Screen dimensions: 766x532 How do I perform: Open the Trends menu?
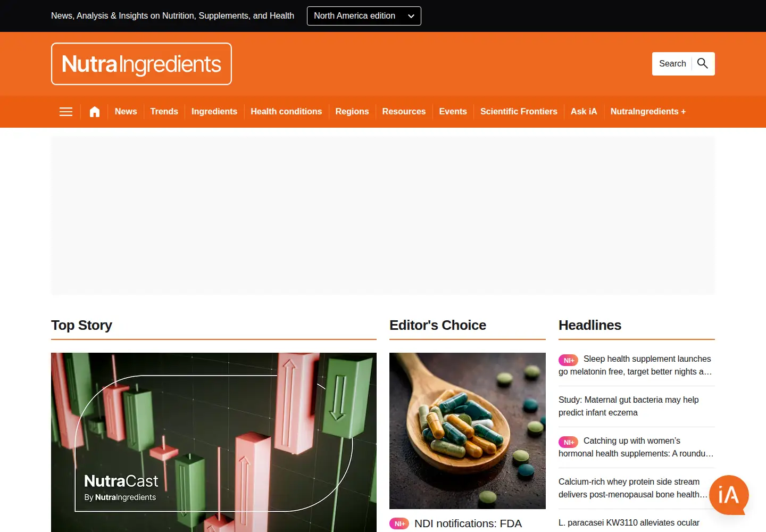point(164,112)
